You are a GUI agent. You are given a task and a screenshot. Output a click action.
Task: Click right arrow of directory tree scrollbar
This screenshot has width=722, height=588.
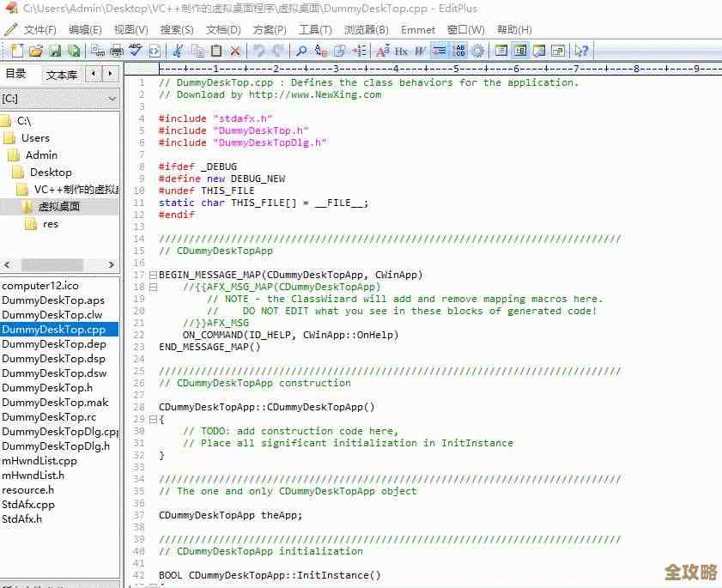click(x=112, y=265)
